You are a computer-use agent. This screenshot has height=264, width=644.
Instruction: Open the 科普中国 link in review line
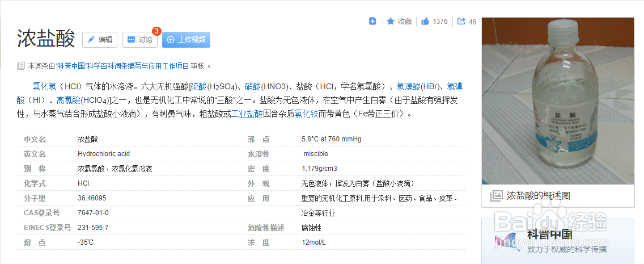[71, 66]
